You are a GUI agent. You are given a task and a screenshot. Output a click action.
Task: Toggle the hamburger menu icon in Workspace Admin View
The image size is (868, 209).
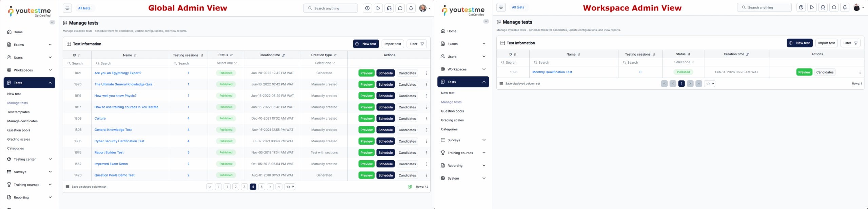(x=501, y=7)
